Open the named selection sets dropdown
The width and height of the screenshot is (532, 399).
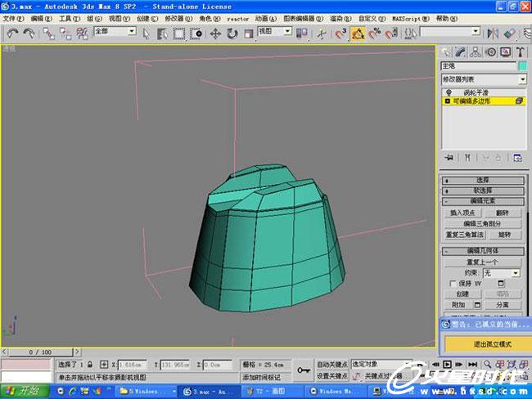pos(450,32)
